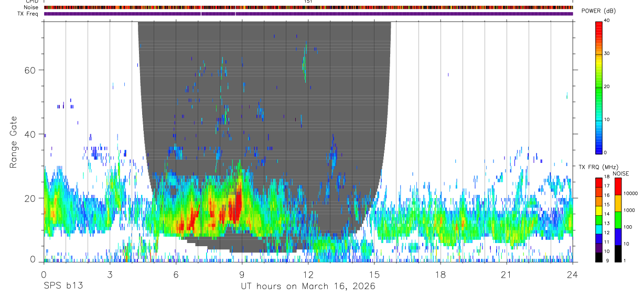Click the 24 UT hour tick label
Image resolution: width=644 pixels, height=297 pixels.
pyautogui.click(x=573, y=275)
